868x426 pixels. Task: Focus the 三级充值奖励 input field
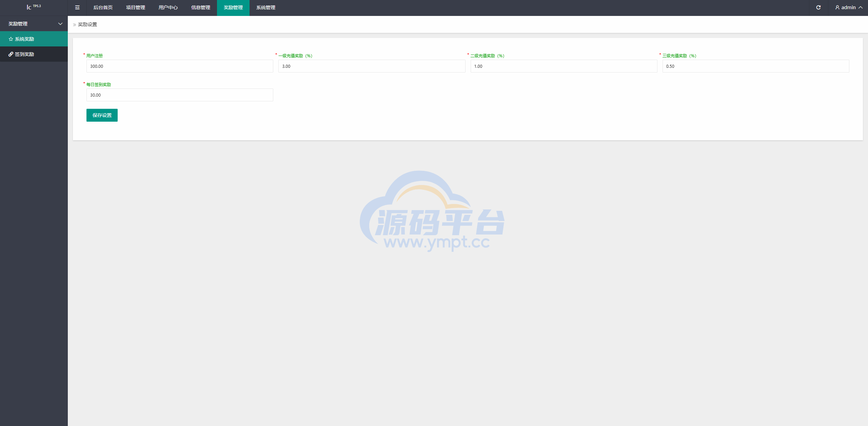click(x=756, y=66)
